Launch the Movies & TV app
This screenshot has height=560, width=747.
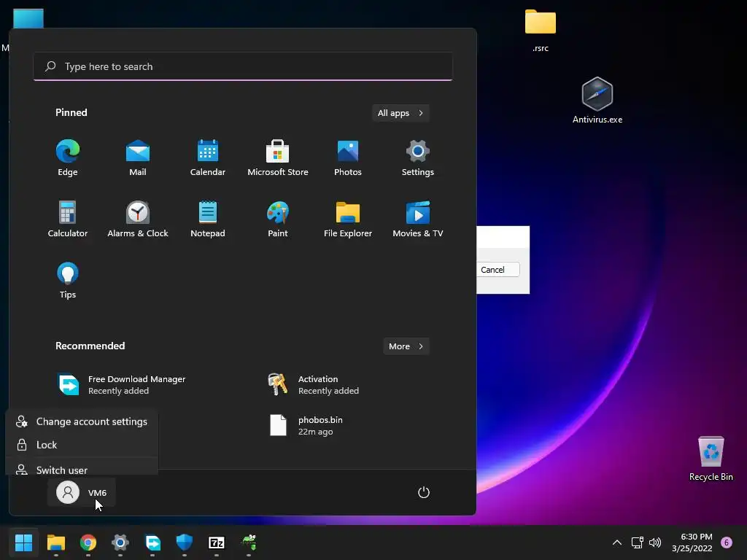(418, 219)
